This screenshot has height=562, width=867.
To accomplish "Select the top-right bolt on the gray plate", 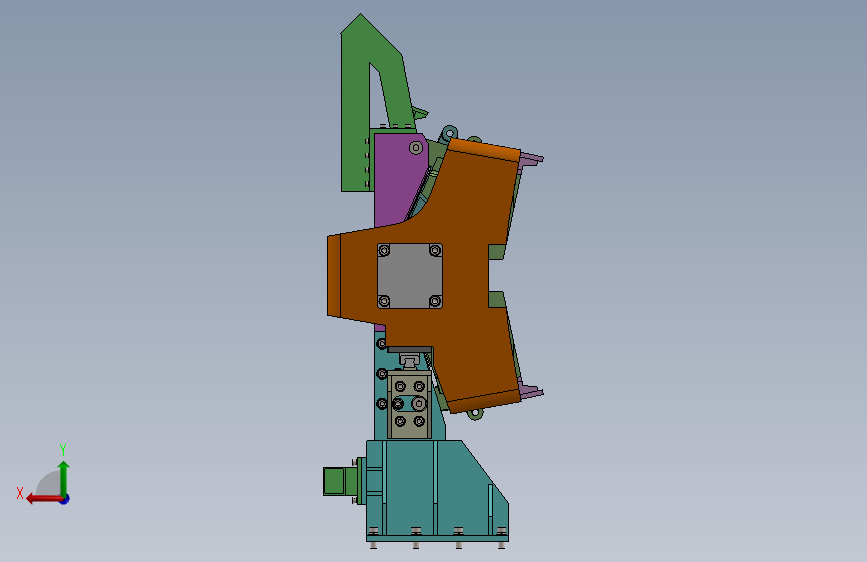I will coord(435,251).
